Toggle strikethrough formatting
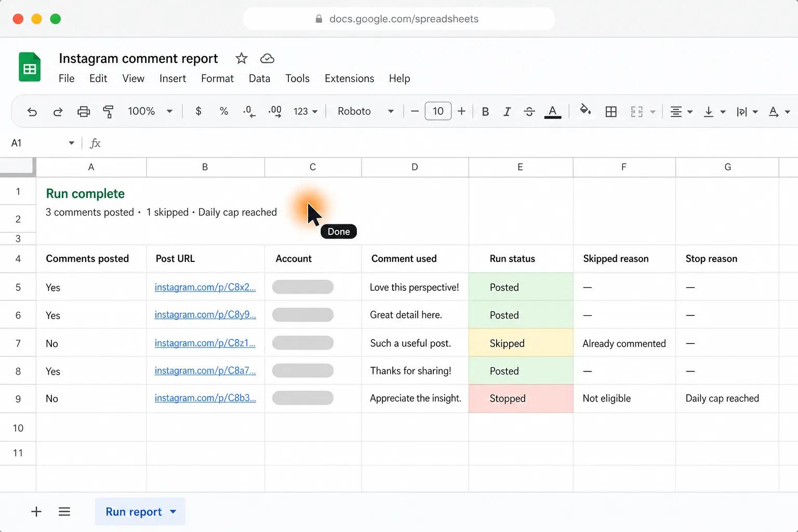This screenshot has height=532, width=798. [529, 112]
